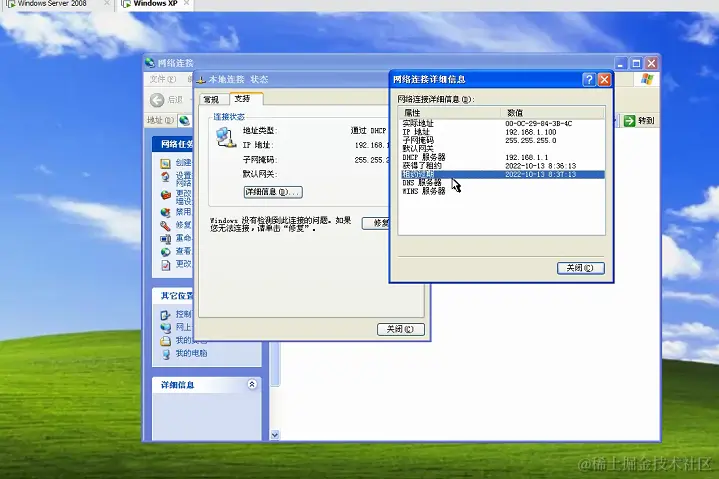Click the disable network device task icon

[x=166, y=212]
